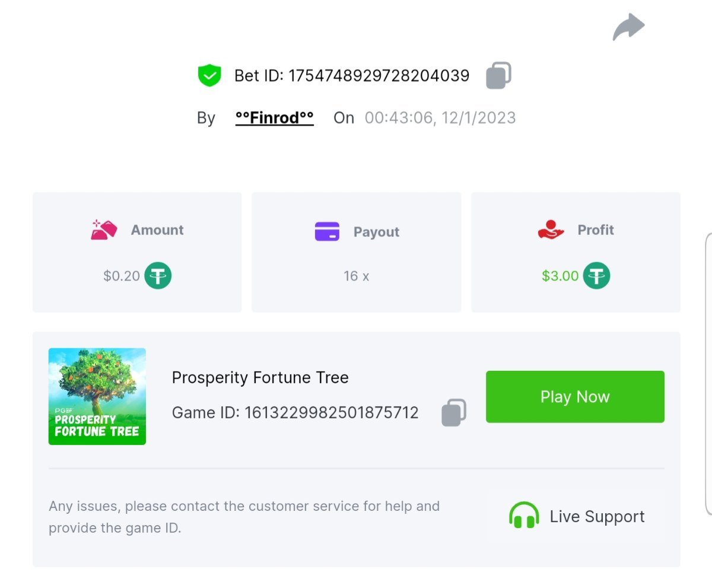The width and height of the screenshot is (712, 588).
Task: Click the red Profit hand icon
Action: click(x=551, y=230)
